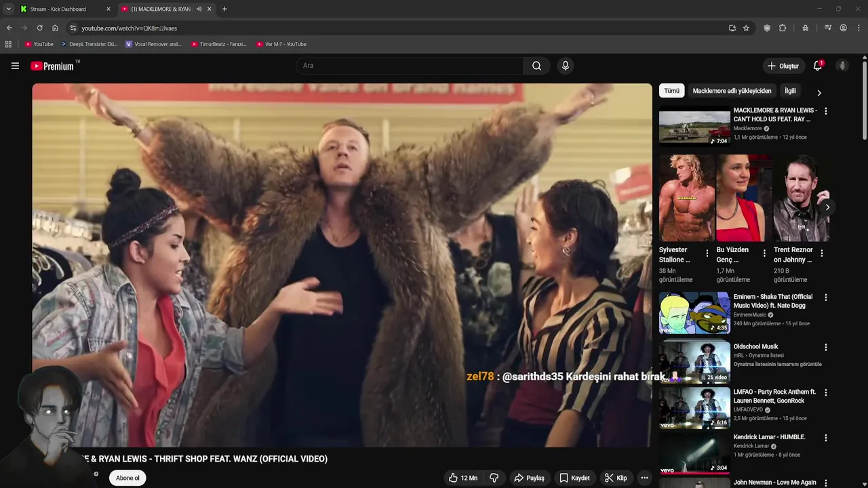Viewport: 868px width, 488px height.
Task: Go back in the browser
Action: [9, 28]
